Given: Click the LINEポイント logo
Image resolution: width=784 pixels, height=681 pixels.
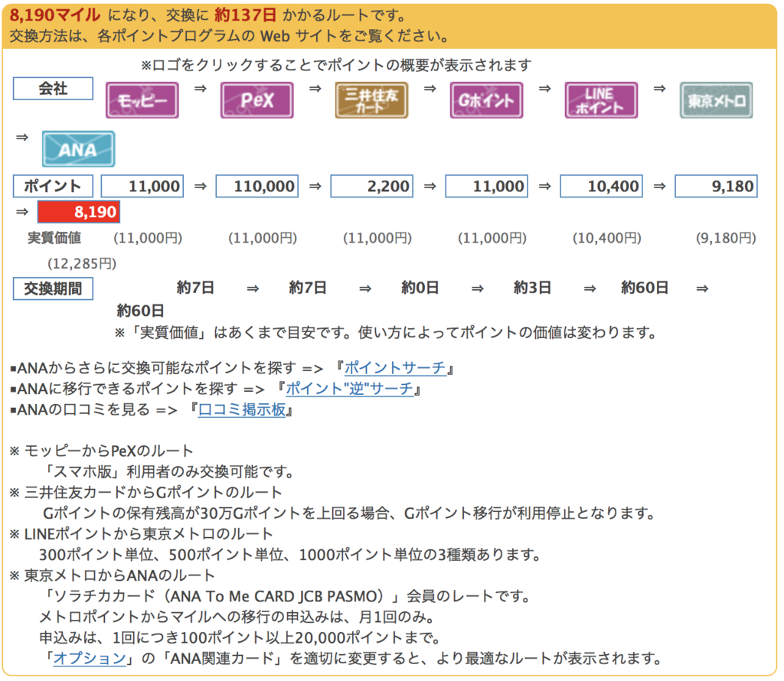Looking at the screenshot, I should 601,100.
